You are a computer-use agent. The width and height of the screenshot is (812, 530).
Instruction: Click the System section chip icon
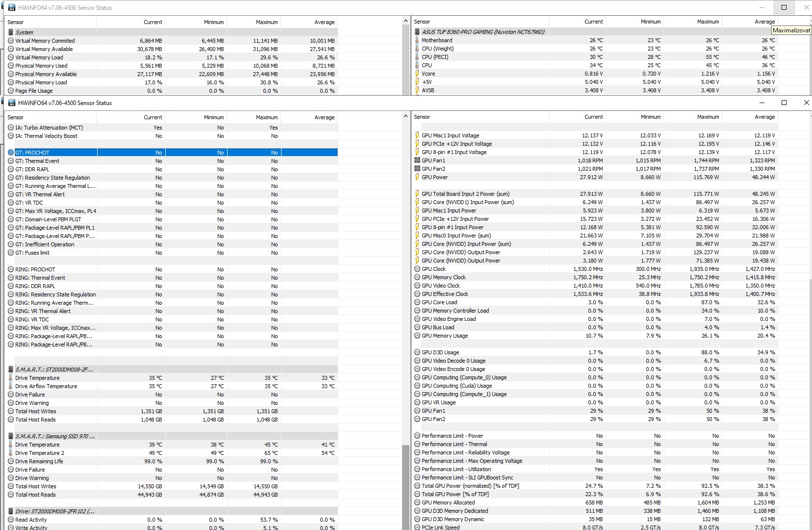[x=11, y=32]
